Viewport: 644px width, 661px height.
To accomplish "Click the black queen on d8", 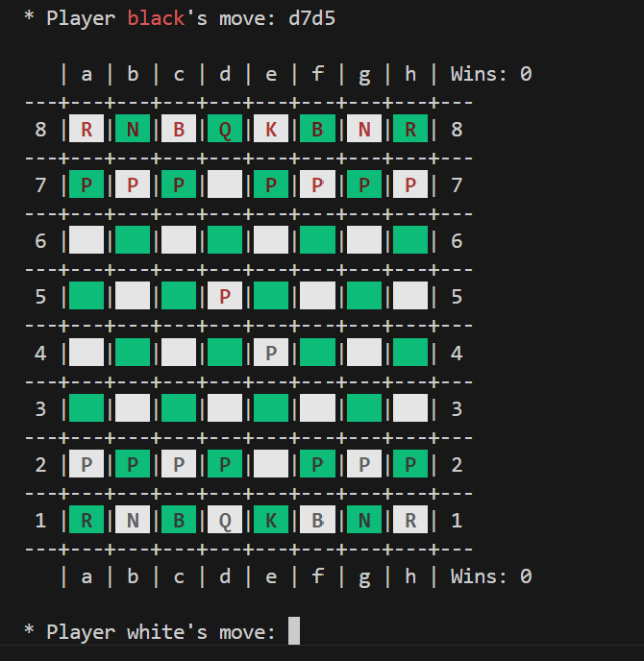I will point(225,130).
